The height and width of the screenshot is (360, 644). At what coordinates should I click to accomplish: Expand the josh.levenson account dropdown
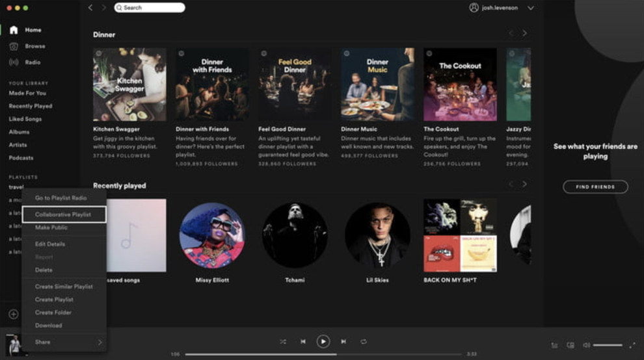(x=530, y=8)
